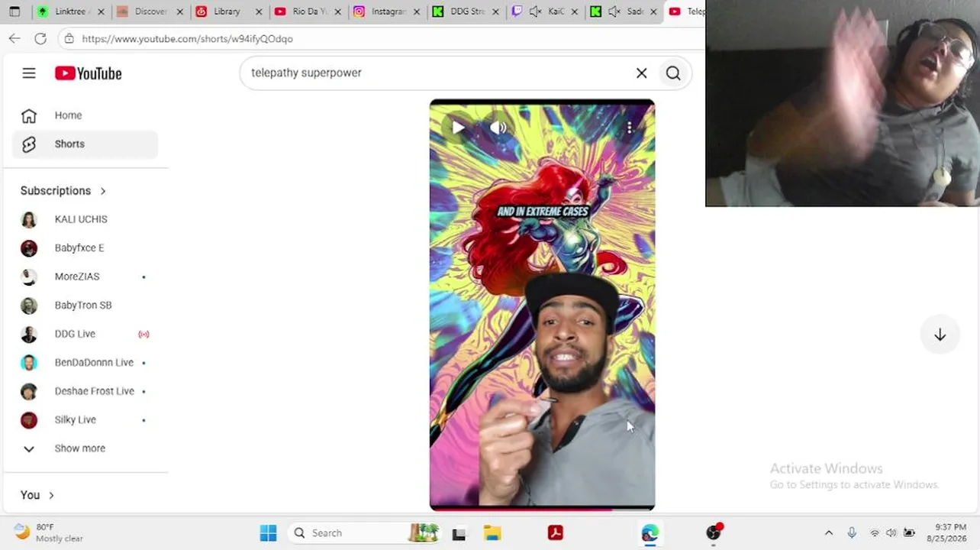
Task: Open the YouTube guide hamburger menu
Action: click(29, 73)
